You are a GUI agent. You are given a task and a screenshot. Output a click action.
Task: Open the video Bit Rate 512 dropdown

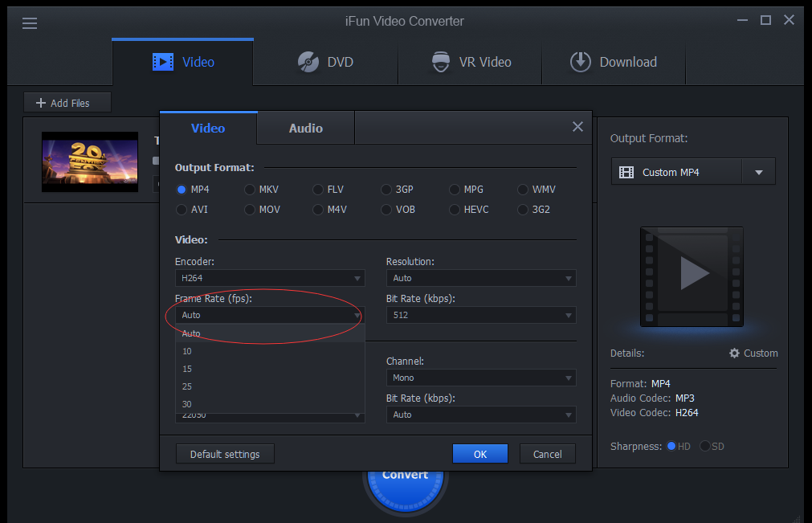coord(481,315)
